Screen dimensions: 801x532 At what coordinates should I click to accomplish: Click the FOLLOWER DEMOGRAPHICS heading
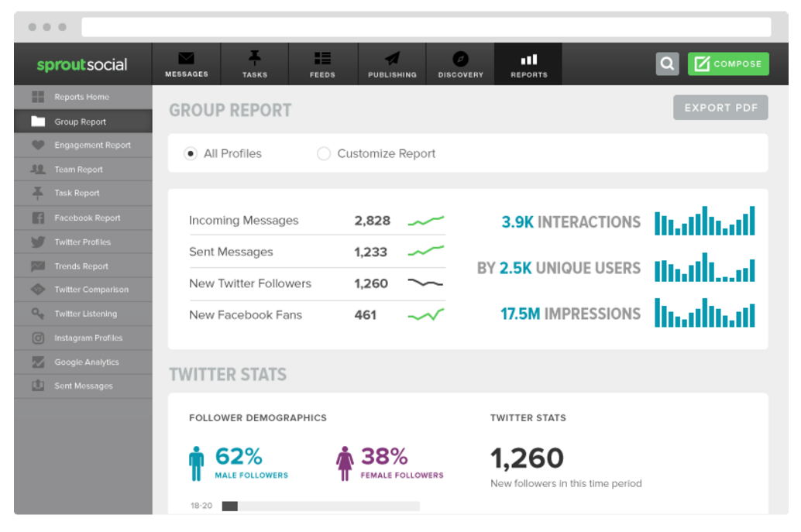[257, 417]
